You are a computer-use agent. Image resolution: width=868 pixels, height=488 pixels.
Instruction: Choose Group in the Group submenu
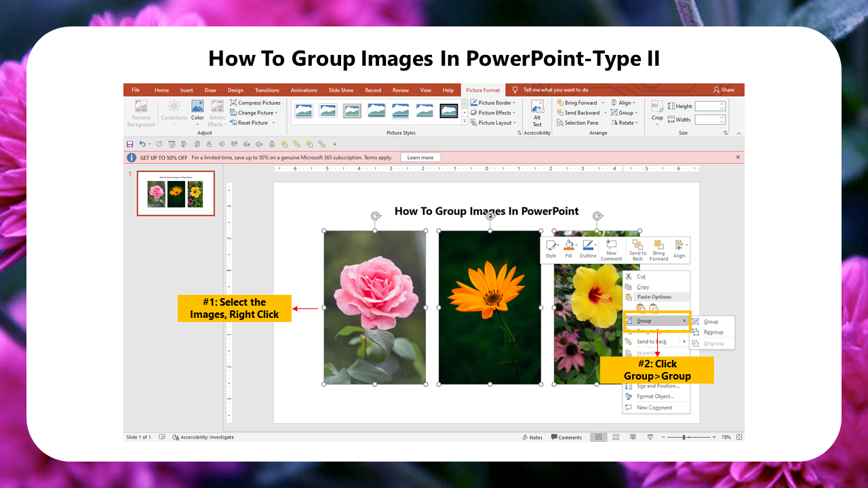point(711,321)
